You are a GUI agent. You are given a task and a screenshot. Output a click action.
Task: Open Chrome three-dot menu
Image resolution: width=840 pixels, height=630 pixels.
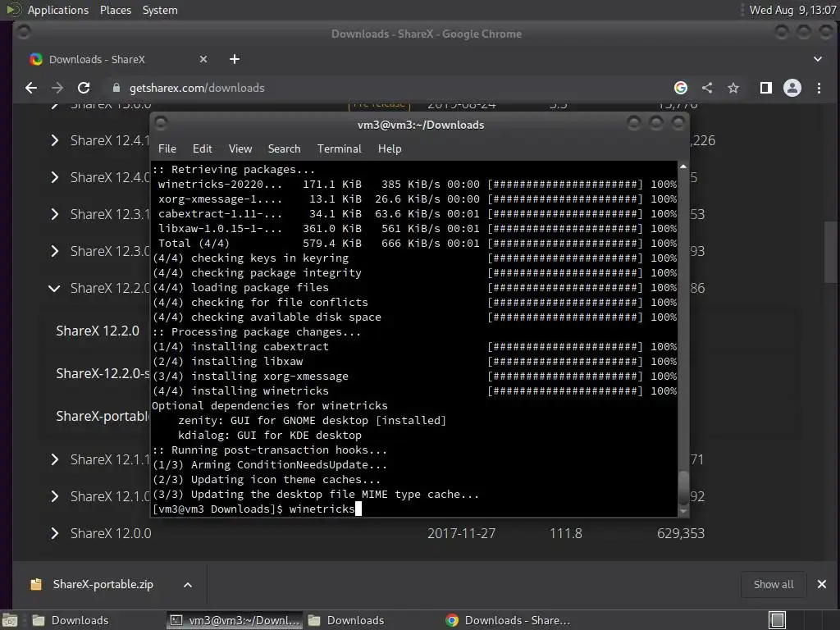pos(819,88)
